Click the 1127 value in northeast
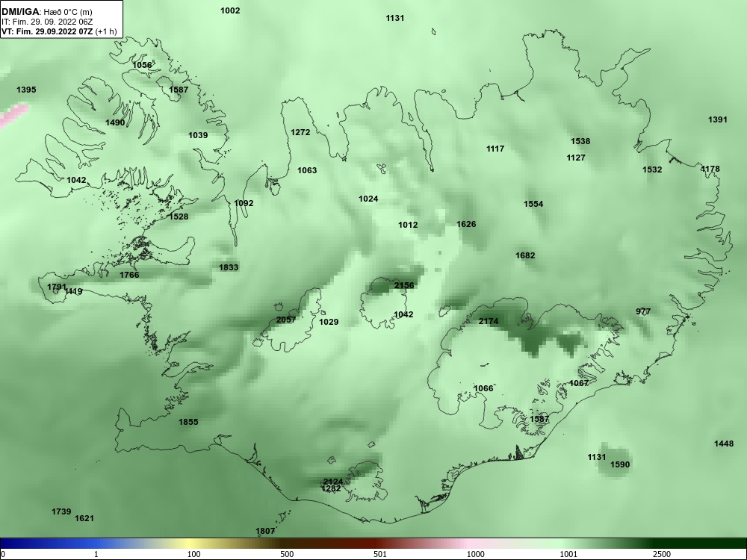This screenshot has width=747, height=560. [575, 158]
